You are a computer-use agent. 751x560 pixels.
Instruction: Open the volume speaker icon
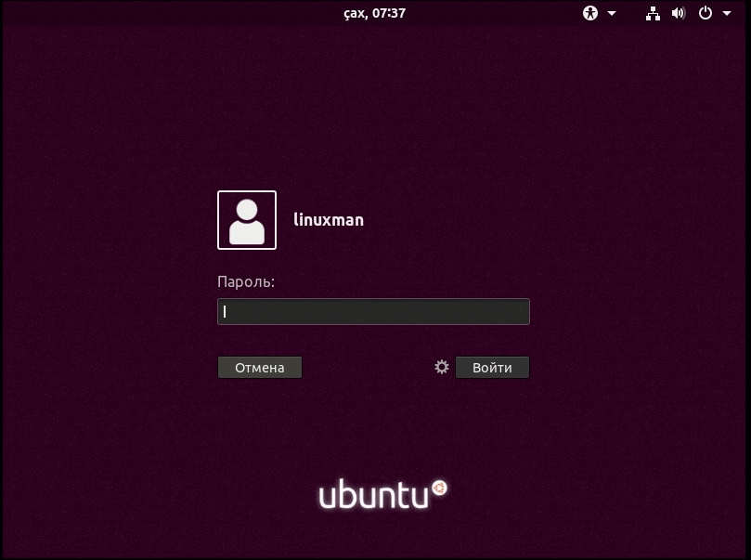679,13
